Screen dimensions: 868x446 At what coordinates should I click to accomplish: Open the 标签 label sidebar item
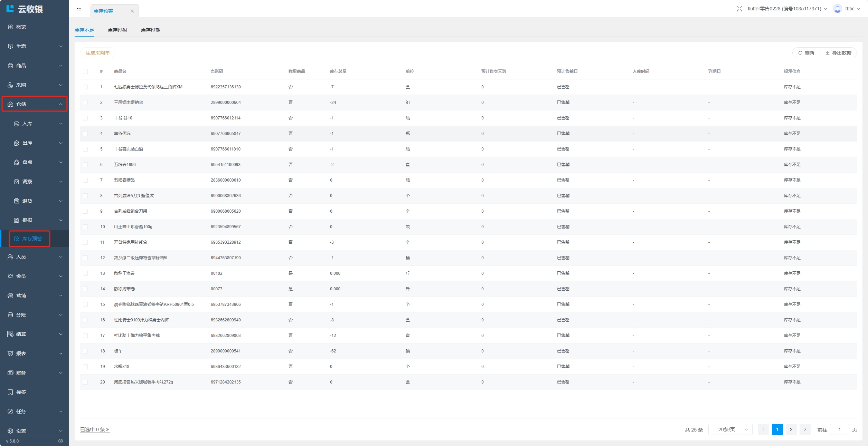(x=21, y=392)
